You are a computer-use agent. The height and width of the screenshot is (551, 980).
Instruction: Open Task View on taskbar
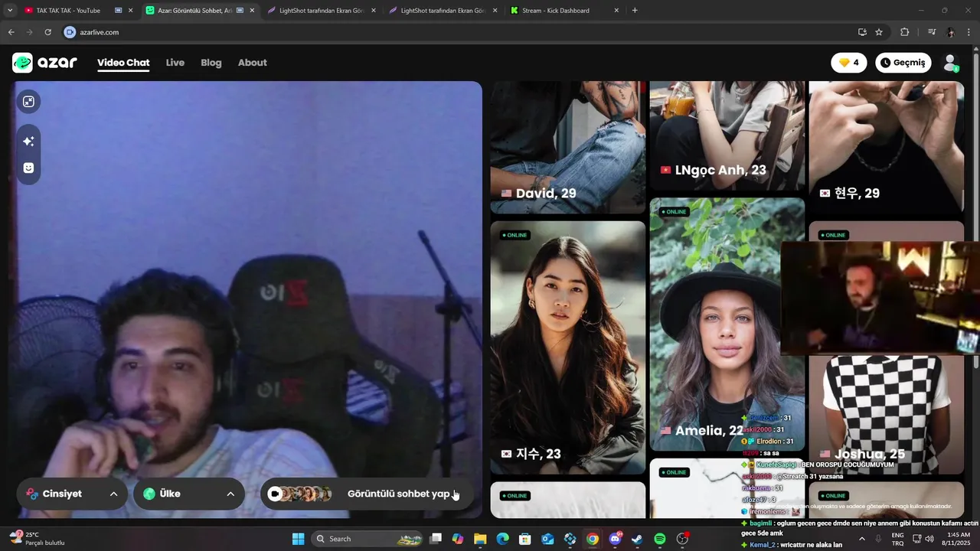click(x=436, y=539)
